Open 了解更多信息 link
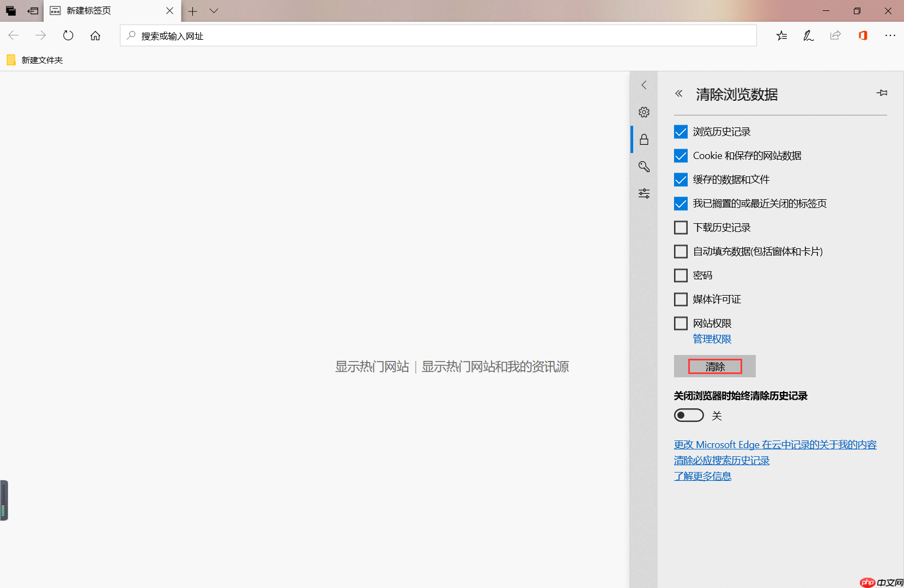Image resolution: width=904 pixels, height=588 pixels. pyautogui.click(x=703, y=476)
